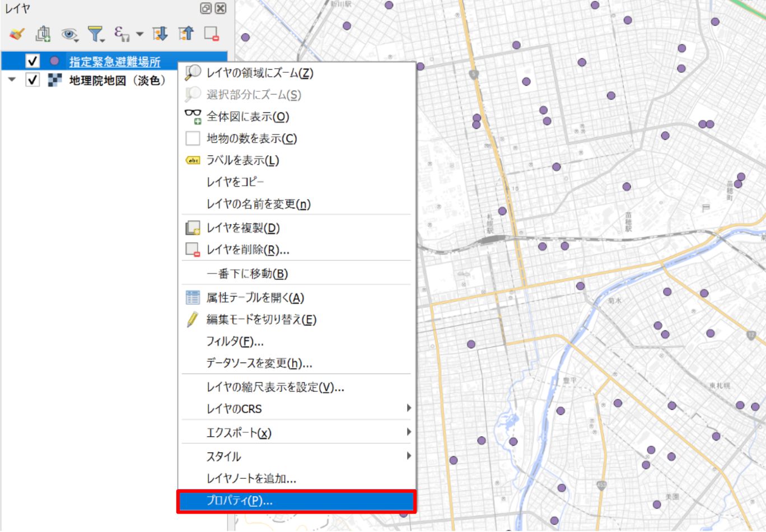The image size is (766, 532).
Task: Choose レイヤを削除(R)... menu item
Action: (x=297, y=250)
